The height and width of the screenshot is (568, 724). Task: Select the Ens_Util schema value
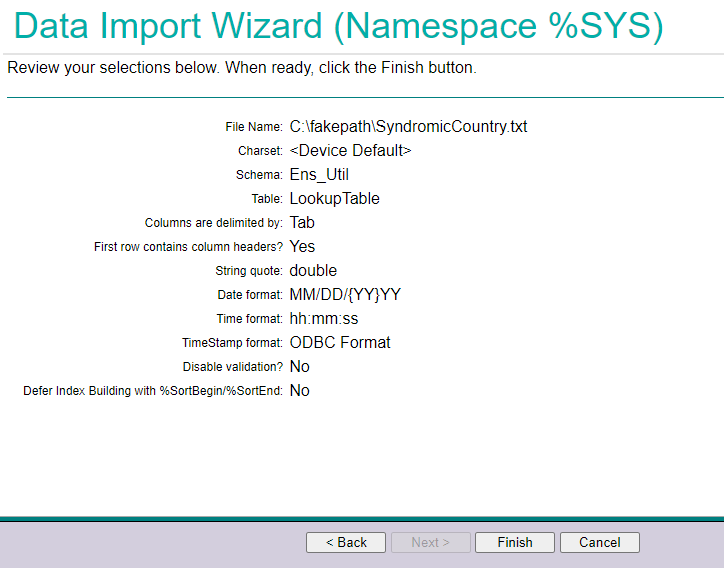[319, 174]
